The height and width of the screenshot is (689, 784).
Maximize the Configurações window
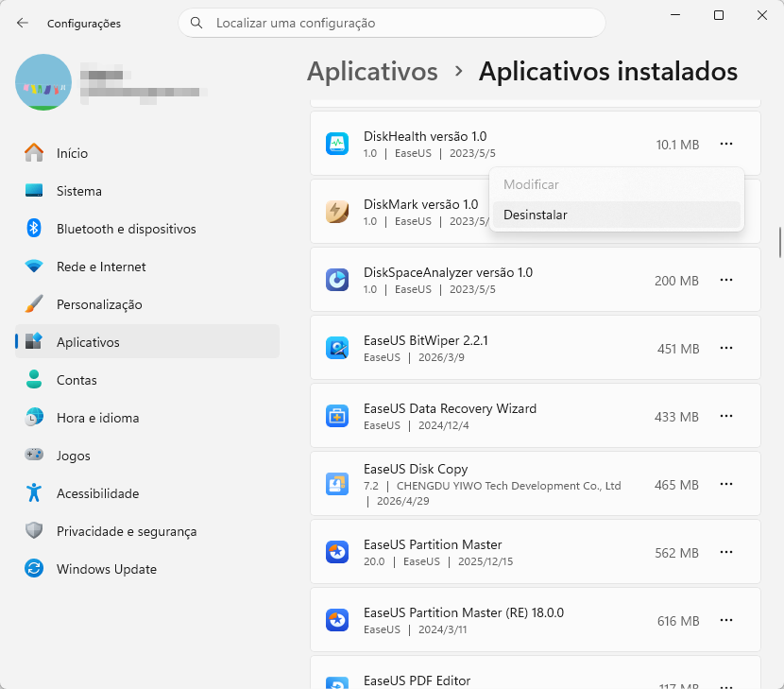coord(719,15)
